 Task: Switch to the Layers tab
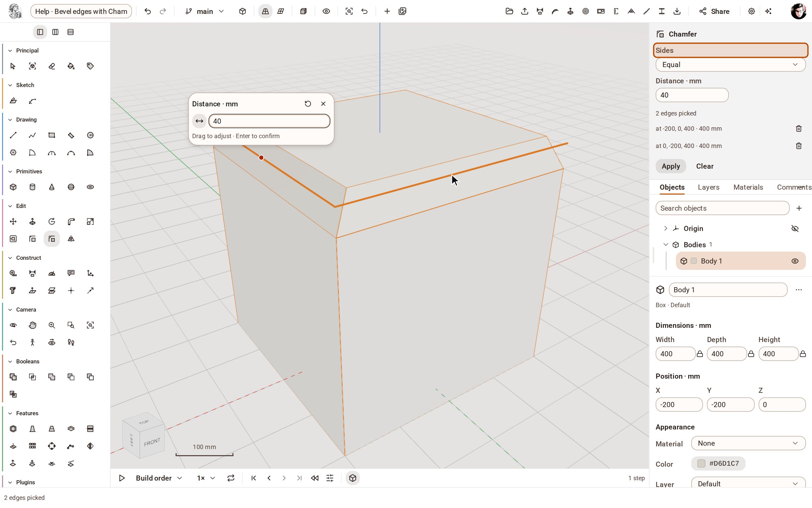click(x=708, y=187)
